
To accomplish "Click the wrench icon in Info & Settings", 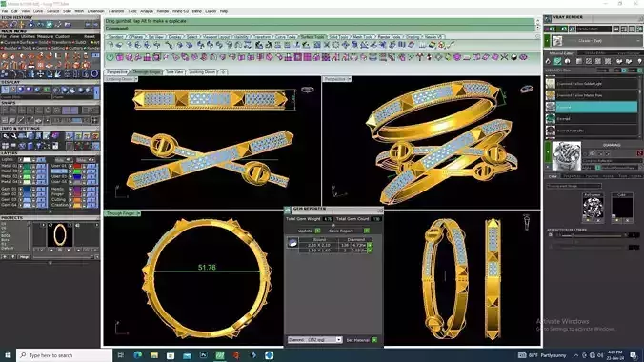I will pyautogui.click(x=14, y=136).
